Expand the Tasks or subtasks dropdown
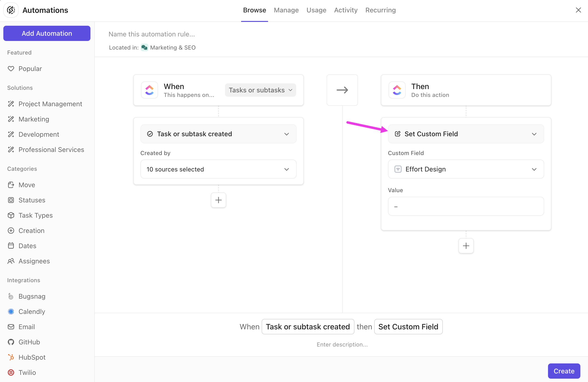 [260, 90]
